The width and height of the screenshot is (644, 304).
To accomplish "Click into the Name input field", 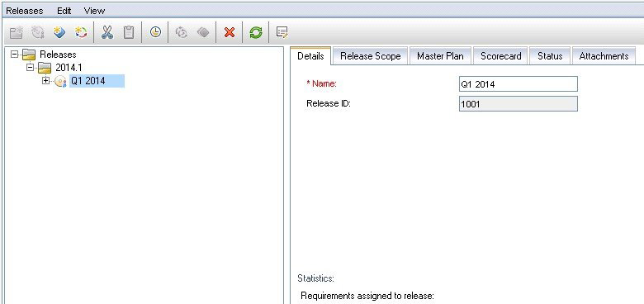I will [519, 83].
